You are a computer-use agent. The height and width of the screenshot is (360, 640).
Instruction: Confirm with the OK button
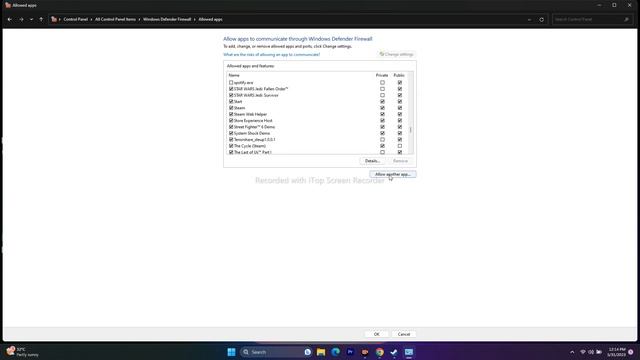tap(376, 334)
